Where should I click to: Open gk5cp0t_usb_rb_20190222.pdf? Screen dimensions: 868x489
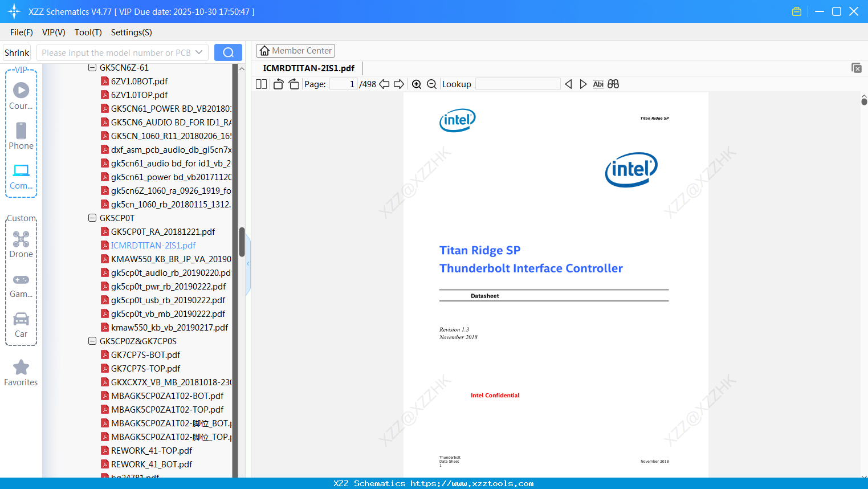(168, 300)
